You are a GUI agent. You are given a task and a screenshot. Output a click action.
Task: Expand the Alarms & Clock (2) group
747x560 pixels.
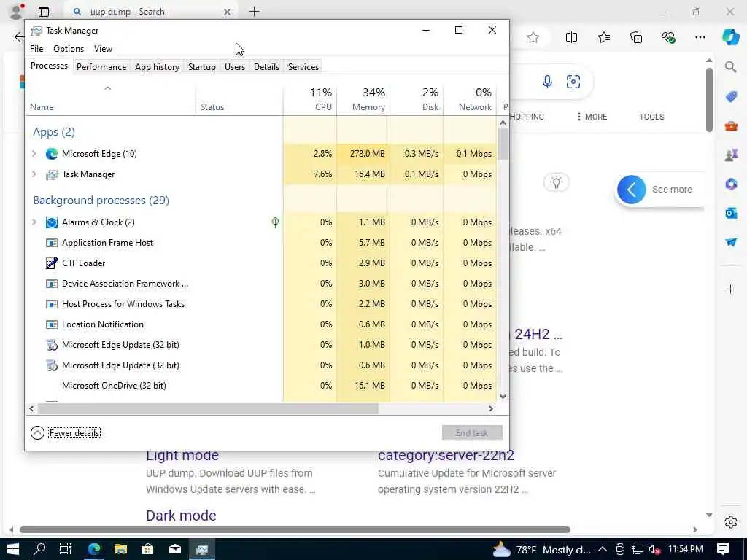pos(34,222)
